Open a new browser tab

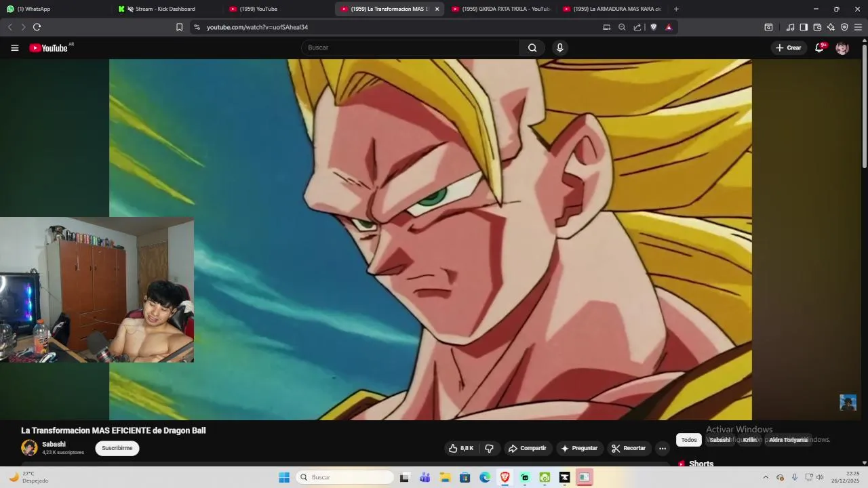676,9
